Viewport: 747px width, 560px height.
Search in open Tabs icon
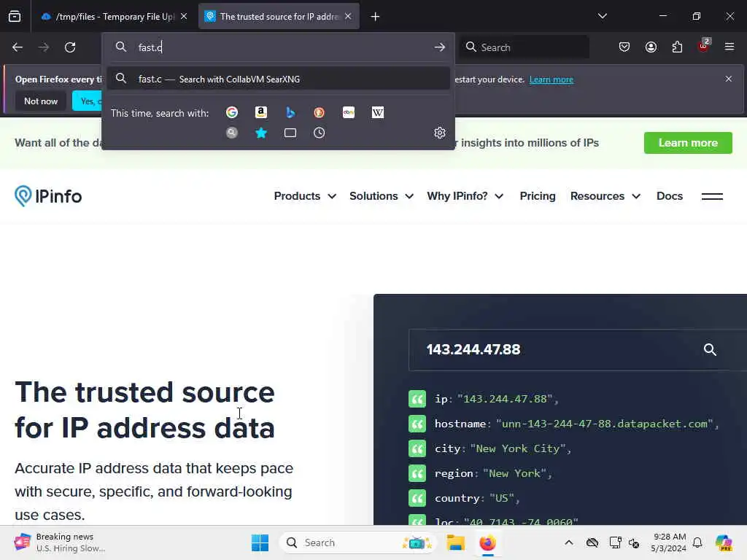(x=290, y=133)
